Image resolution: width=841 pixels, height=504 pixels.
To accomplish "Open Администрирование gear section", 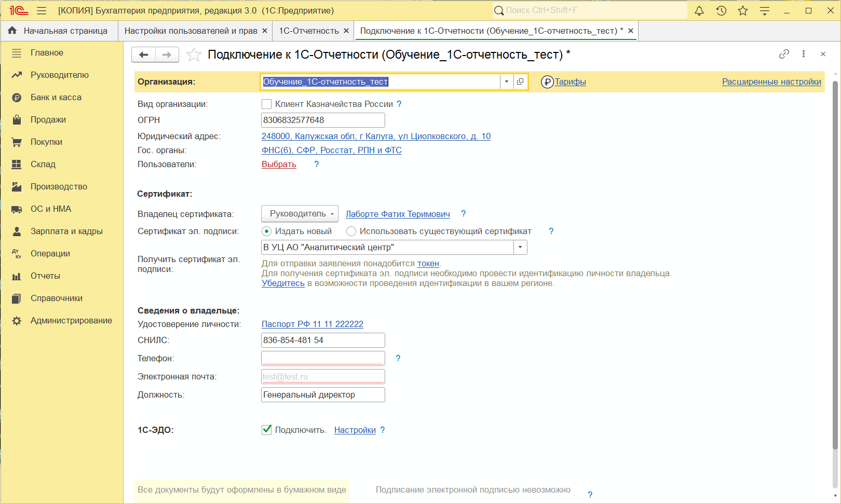I will (62, 321).
